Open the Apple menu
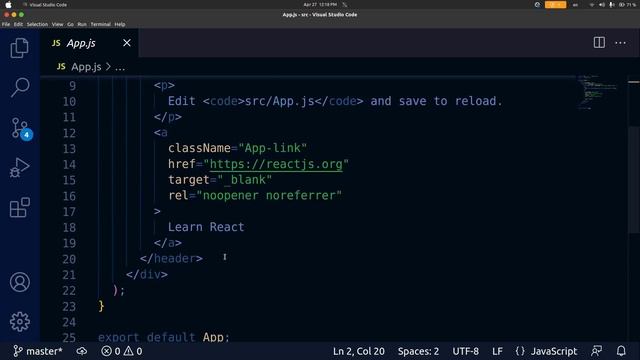The width and height of the screenshot is (640, 360). point(8,5)
